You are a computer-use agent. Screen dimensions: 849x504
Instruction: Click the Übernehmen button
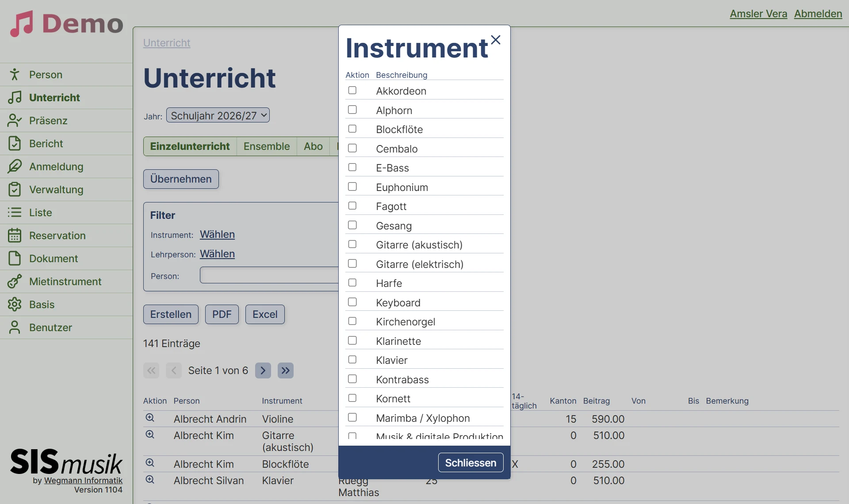181,179
